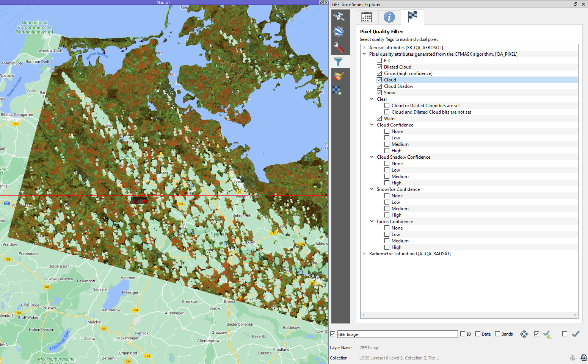The image size is (588, 364).
Task: Switch to the blue info properties tab
Action: 389,17
